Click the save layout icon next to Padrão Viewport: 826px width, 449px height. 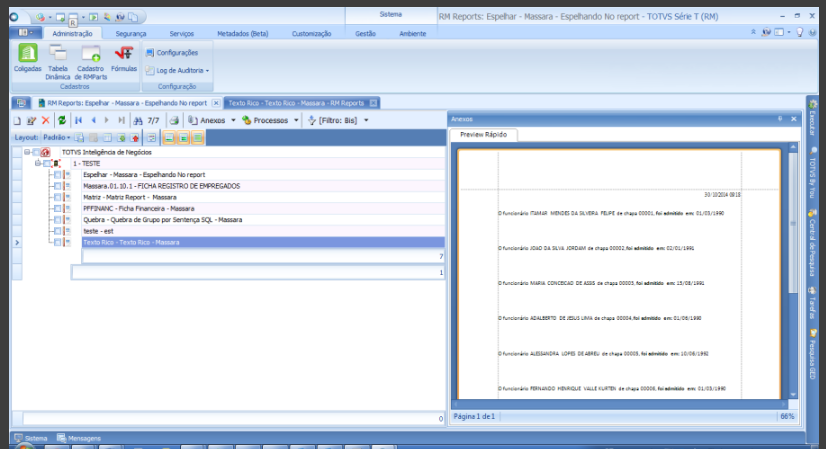(80, 138)
